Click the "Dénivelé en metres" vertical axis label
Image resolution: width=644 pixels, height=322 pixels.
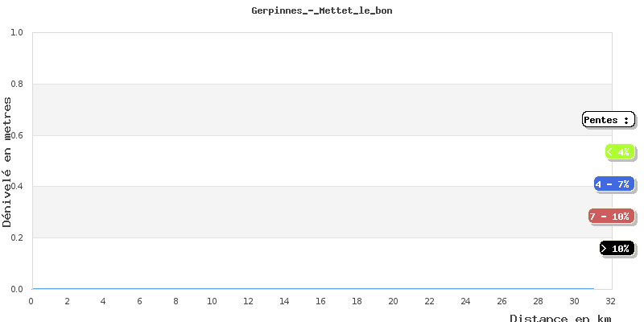pos(7,161)
